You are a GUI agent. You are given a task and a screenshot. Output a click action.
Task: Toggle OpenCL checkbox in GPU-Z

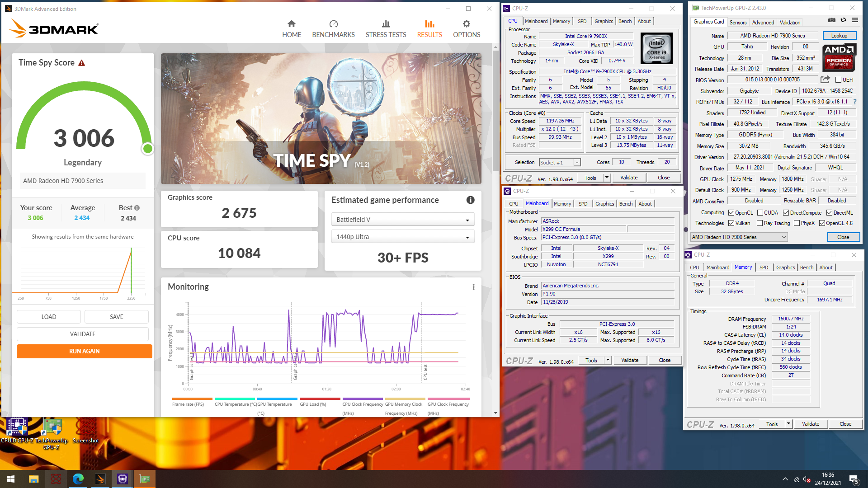[x=731, y=213]
